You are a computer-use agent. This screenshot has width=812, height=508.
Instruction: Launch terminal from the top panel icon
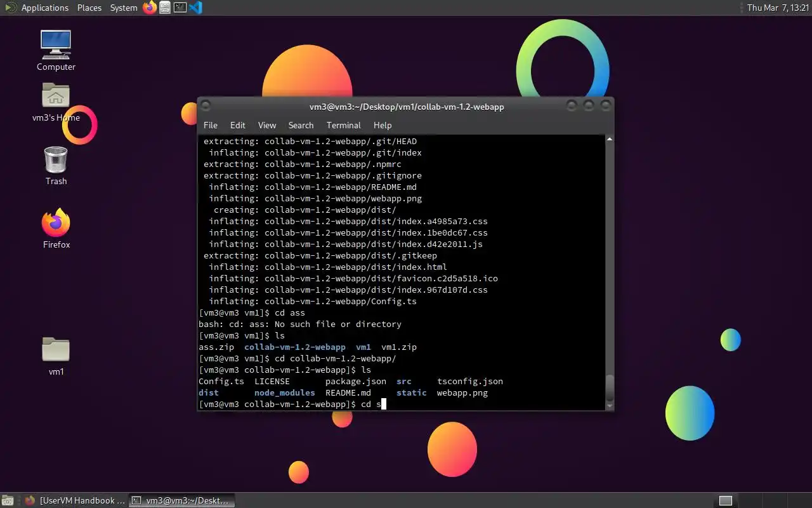point(180,8)
